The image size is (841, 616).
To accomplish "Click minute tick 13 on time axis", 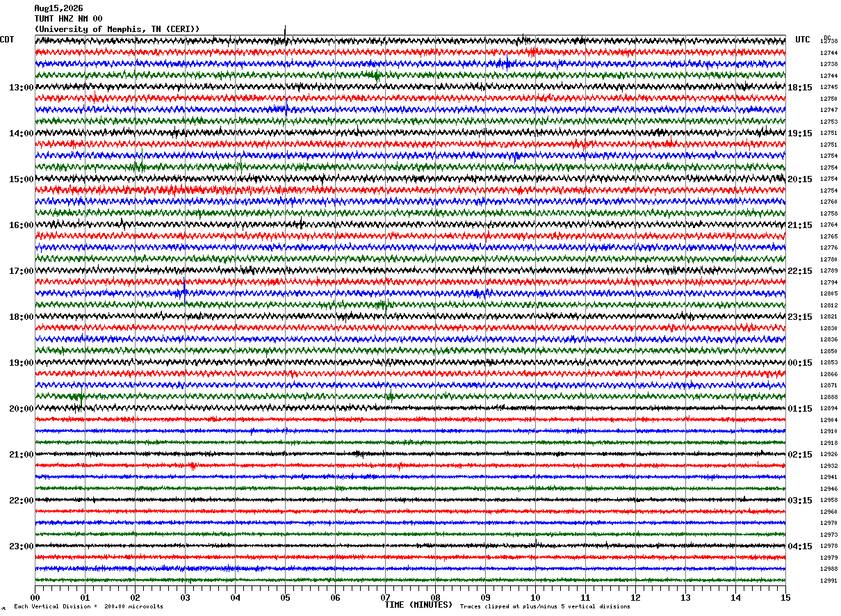I will click(x=685, y=598).
